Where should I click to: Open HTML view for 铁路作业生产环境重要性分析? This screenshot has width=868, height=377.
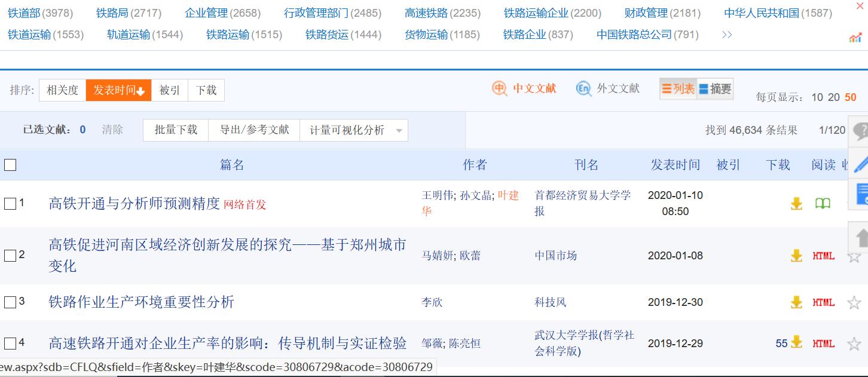tap(823, 302)
